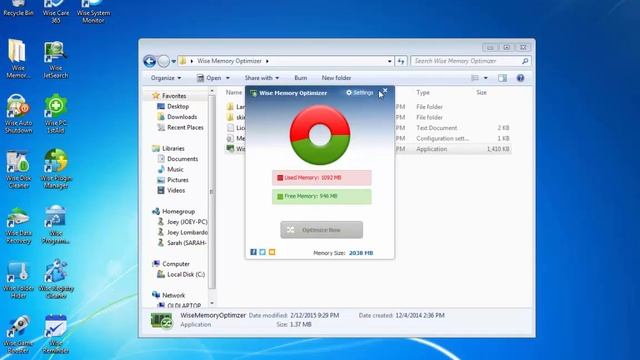Click the Optimize Now button
640x360 pixels.
[322, 230]
